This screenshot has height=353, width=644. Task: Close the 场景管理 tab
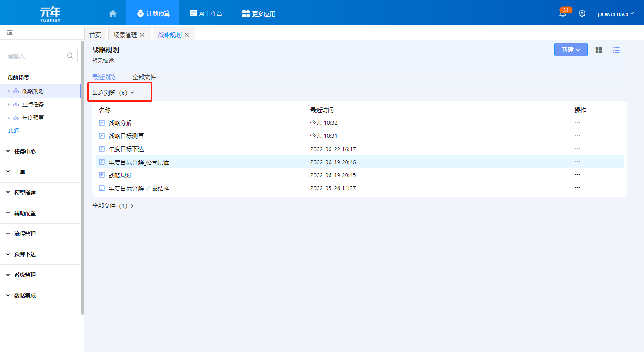142,35
